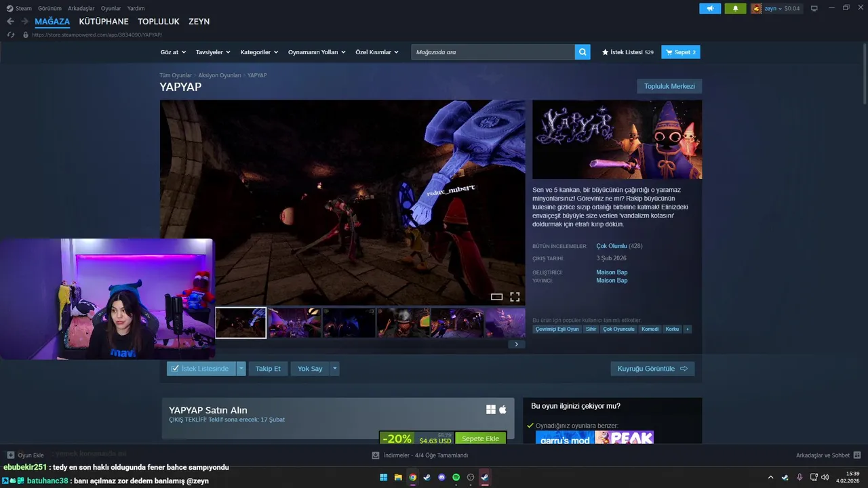Viewport: 868px width, 488px height.
Task: Click the PEAK game thumbnail
Action: (624, 438)
